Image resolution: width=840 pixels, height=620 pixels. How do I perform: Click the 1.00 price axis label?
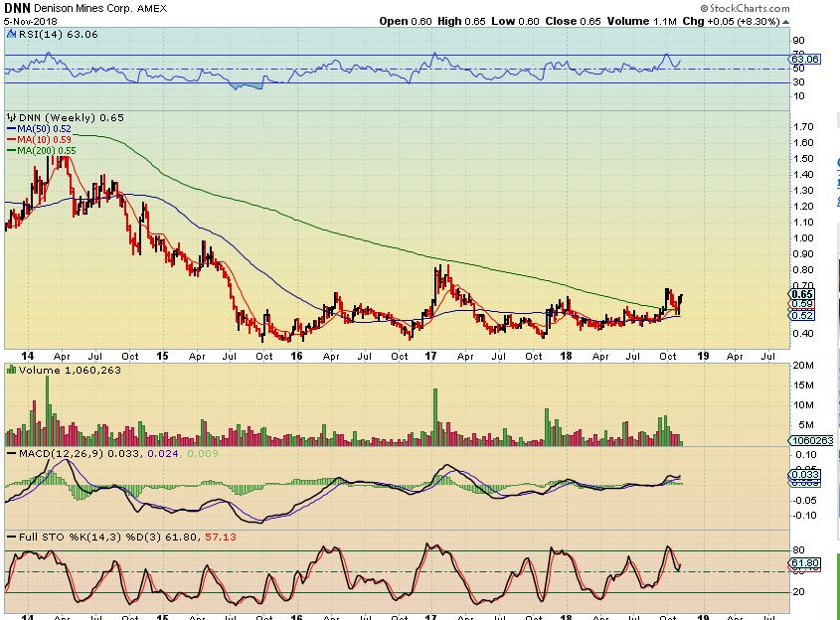click(x=803, y=238)
